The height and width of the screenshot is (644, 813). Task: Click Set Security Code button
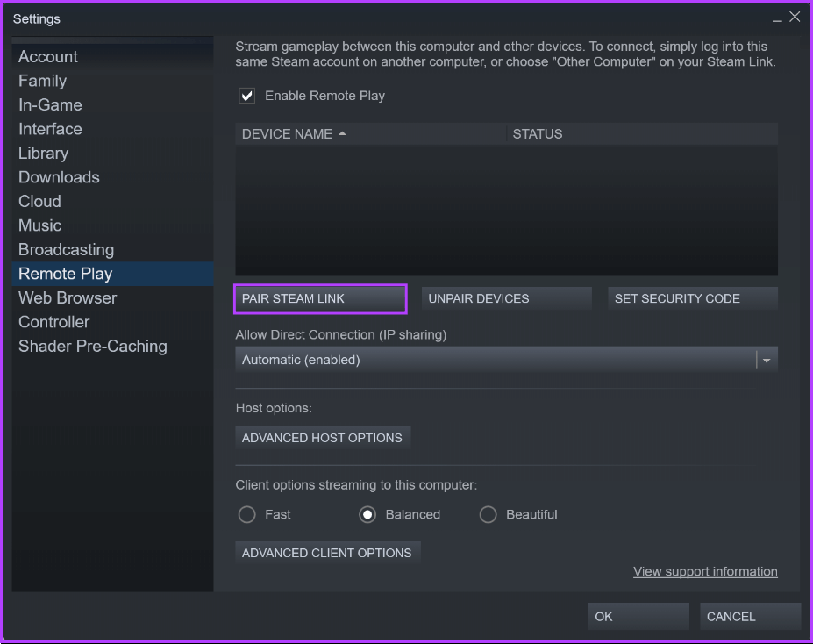coord(693,298)
